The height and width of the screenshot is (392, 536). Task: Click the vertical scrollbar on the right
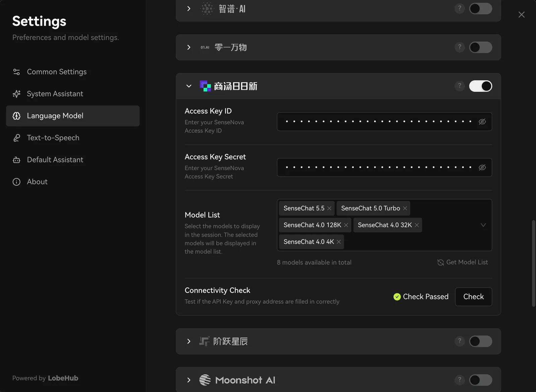point(533,263)
